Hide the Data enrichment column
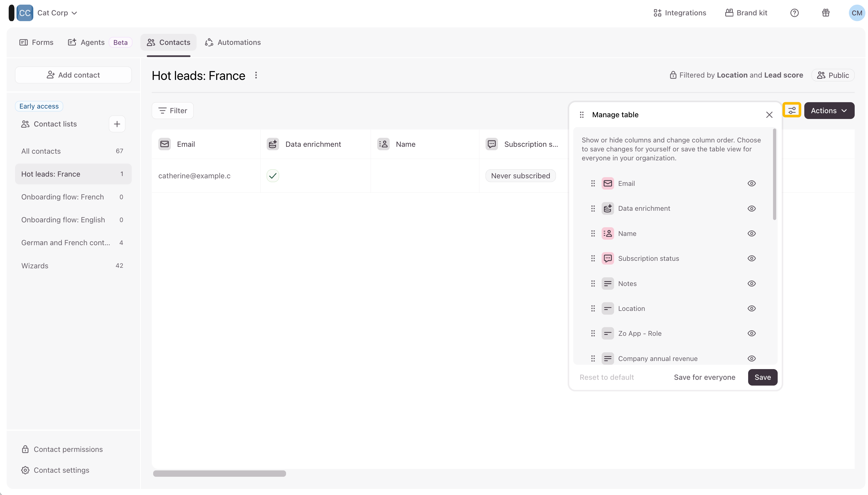This screenshot has height=495, width=868. click(x=751, y=208)
